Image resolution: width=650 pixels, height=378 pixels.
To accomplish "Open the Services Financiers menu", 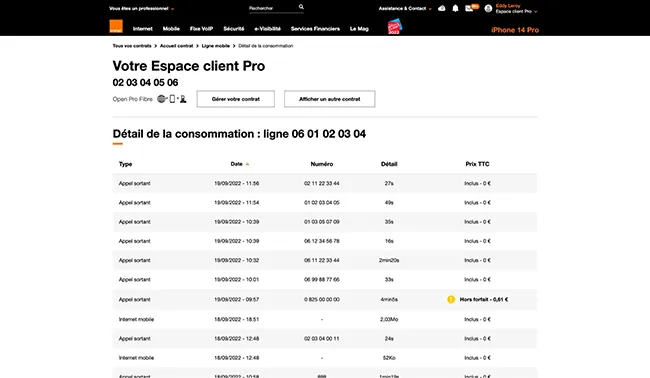I will click(x=315, y=29).
